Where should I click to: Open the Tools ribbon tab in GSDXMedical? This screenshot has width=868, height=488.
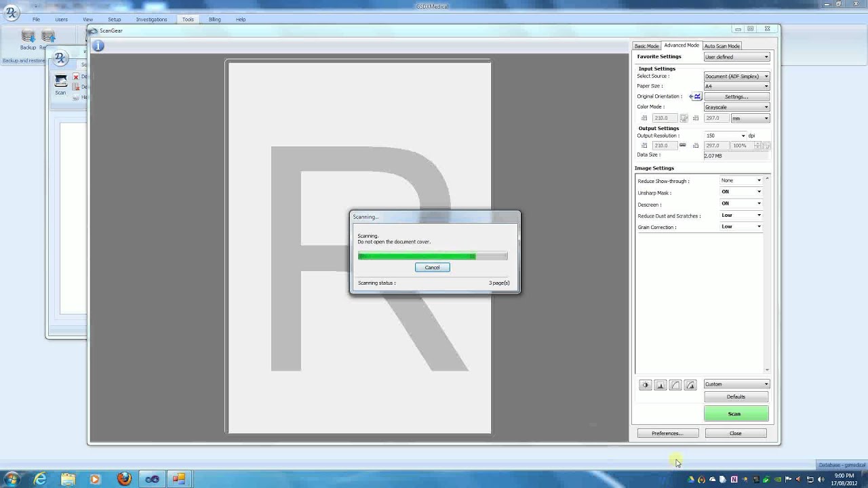click(x=188, y=19)
